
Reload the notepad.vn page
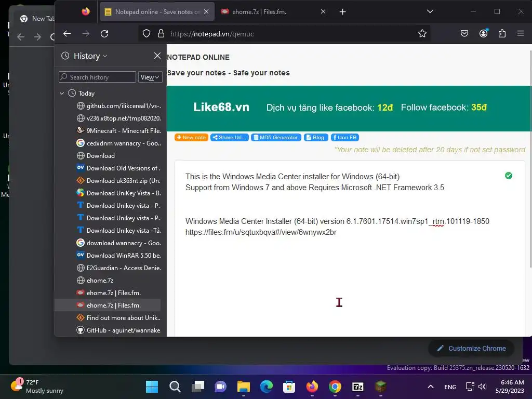tap(104, 34)
